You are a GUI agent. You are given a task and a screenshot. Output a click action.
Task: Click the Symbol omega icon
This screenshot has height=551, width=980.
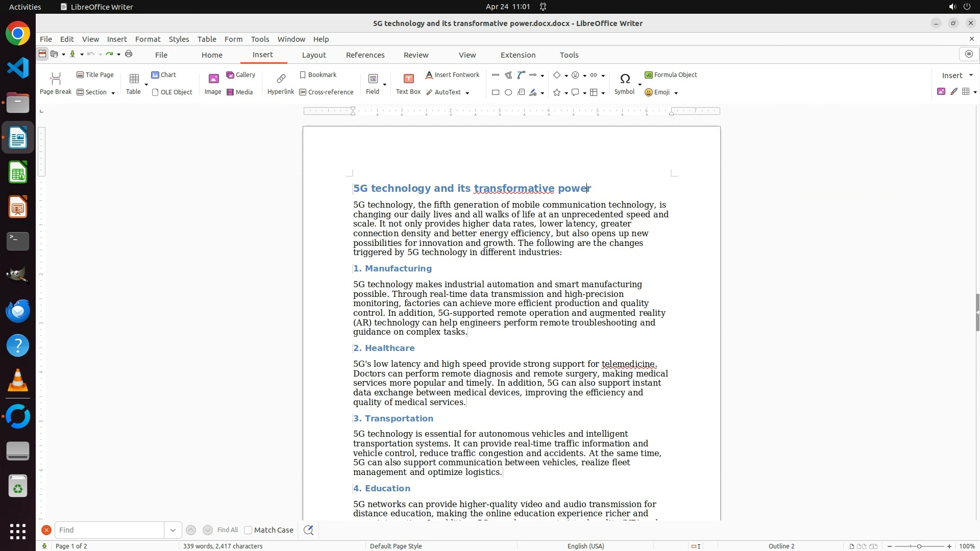point(625,79)
